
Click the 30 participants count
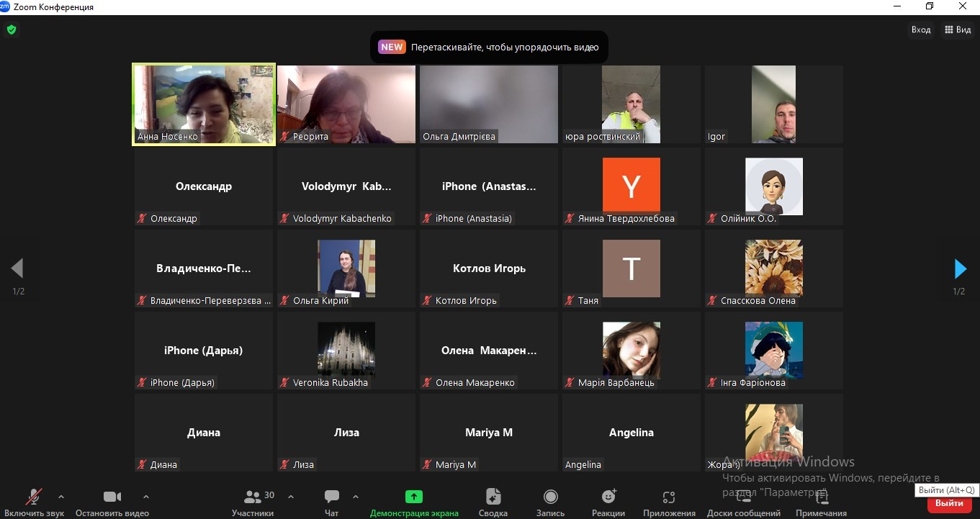coord(269,495)
